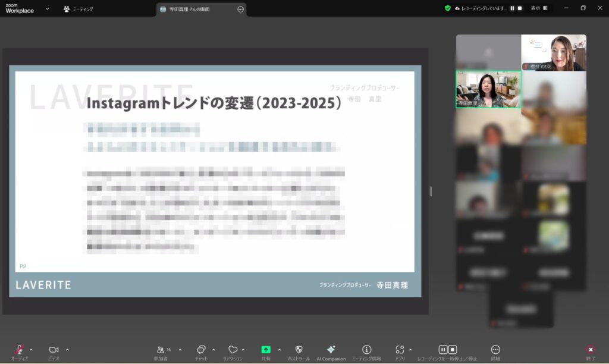The image size is (609, 364).
Task: Click presenter name 寺田真理 in slide footer
Action: pos(393,285)
